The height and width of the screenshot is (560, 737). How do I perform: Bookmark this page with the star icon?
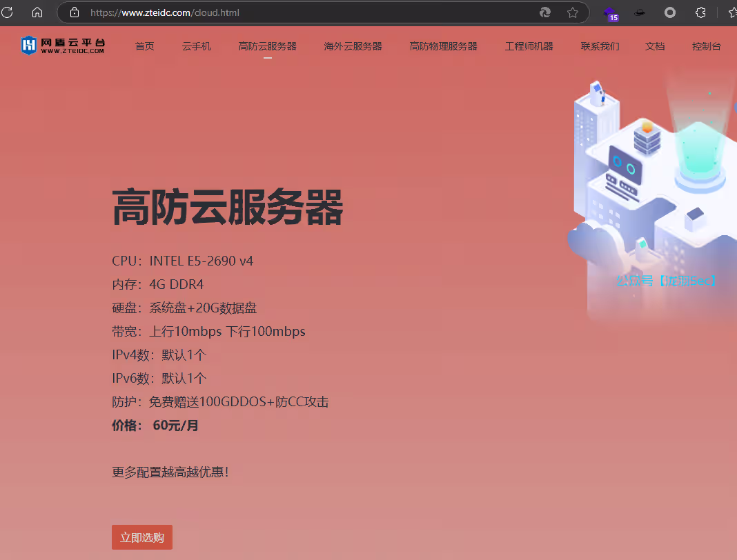click(572, 12)
